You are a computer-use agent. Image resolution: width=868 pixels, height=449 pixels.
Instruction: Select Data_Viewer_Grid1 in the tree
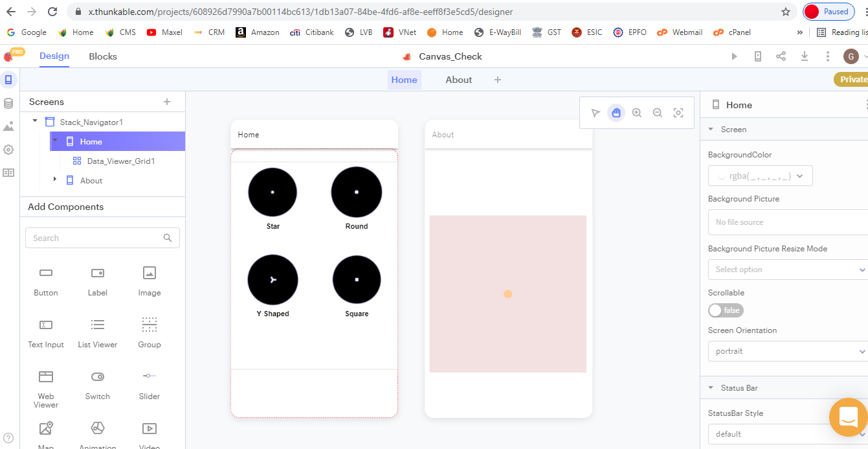[121, 161]
